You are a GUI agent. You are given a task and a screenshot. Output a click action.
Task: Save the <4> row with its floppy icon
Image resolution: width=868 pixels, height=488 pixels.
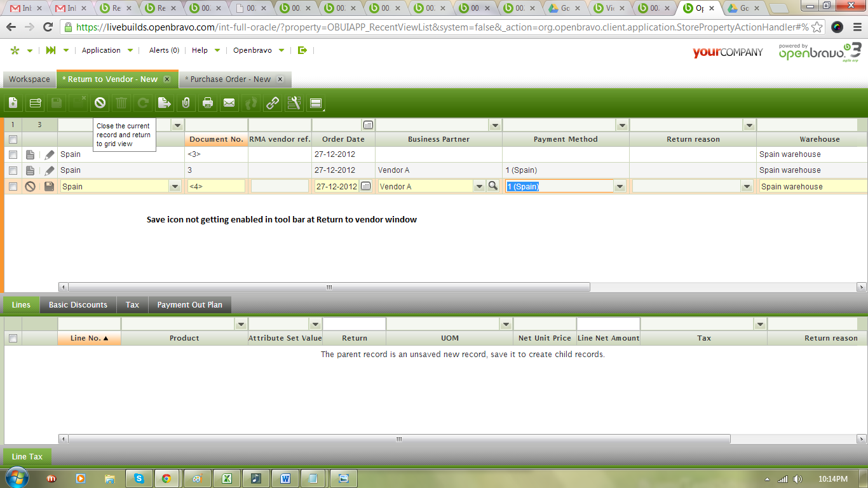[x=49, y=186]
